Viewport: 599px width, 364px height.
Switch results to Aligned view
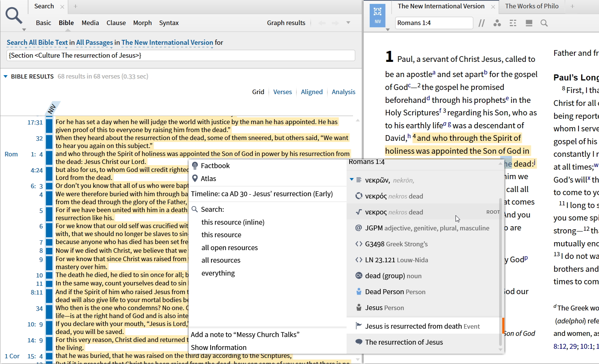tap(312, 92)
